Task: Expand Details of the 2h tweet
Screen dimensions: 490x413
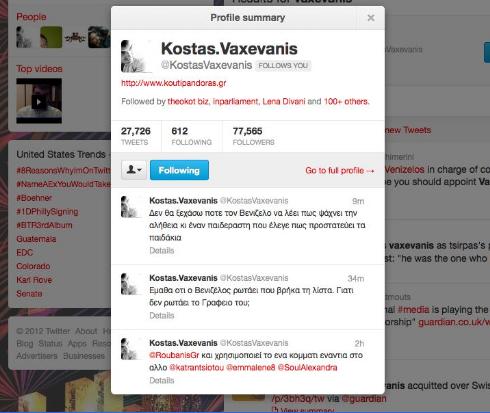Action: click(162, 380)
